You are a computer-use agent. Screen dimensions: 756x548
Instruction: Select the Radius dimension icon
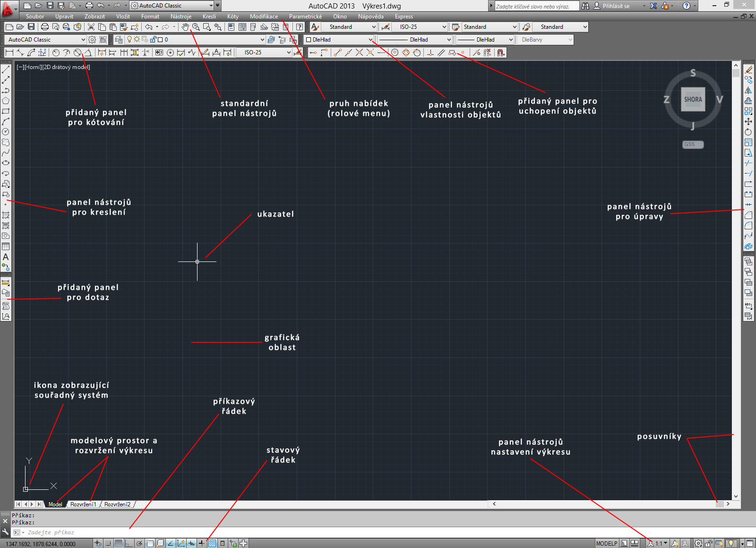[56, 52]
